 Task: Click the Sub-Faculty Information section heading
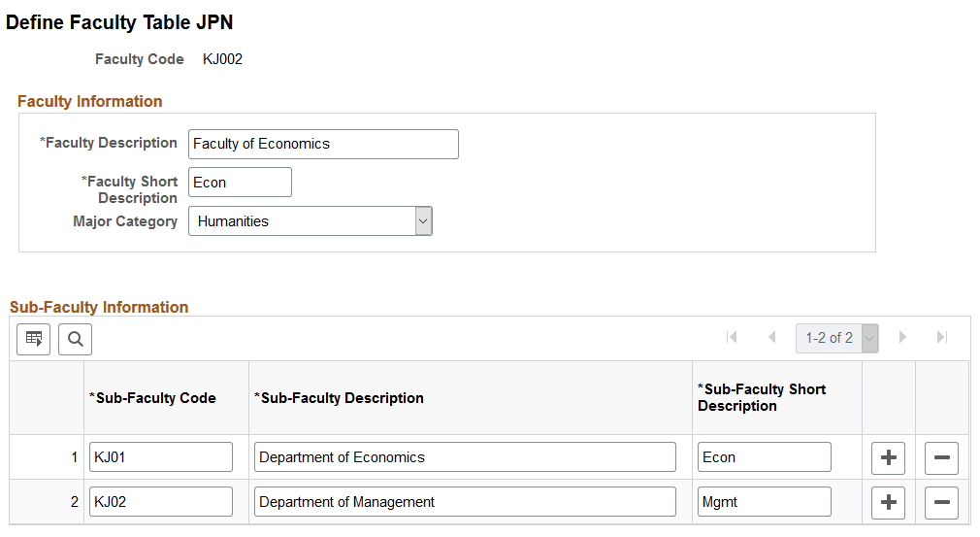click(99, 307)
